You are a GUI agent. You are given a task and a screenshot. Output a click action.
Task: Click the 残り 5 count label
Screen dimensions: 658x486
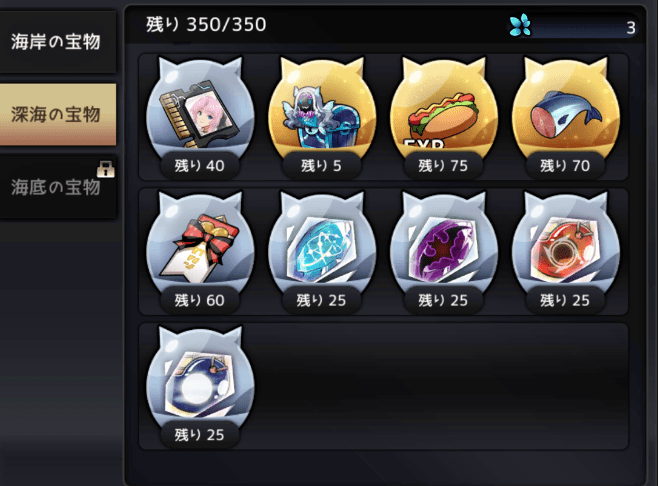(321, 166)
